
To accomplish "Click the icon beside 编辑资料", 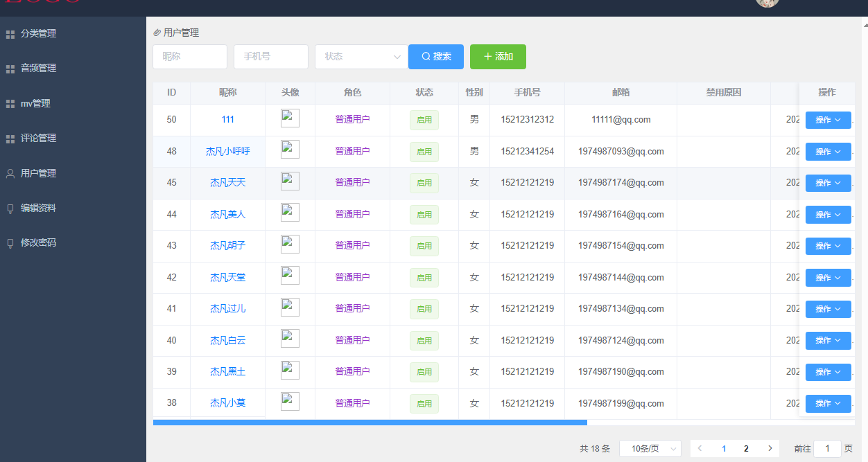I will pos(10,208).
